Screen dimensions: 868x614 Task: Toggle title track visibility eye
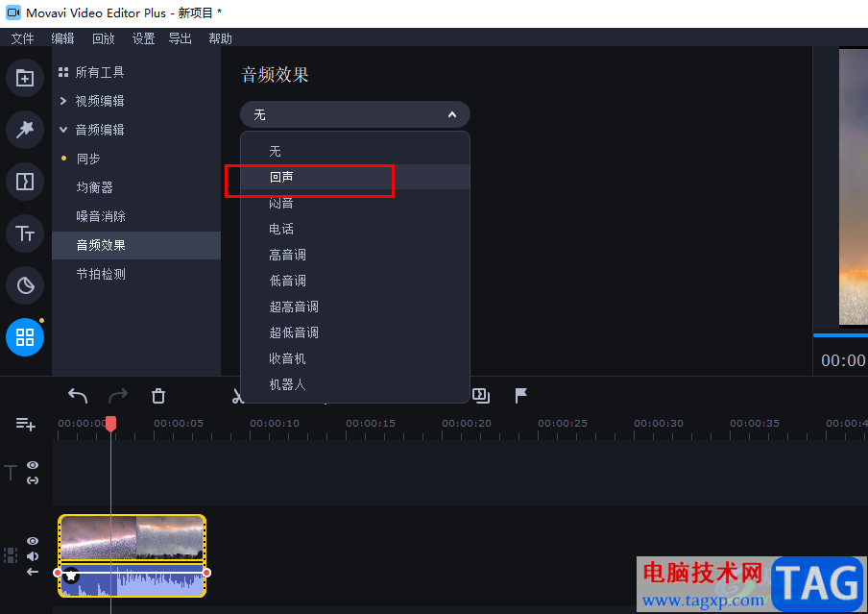point(33,465)
